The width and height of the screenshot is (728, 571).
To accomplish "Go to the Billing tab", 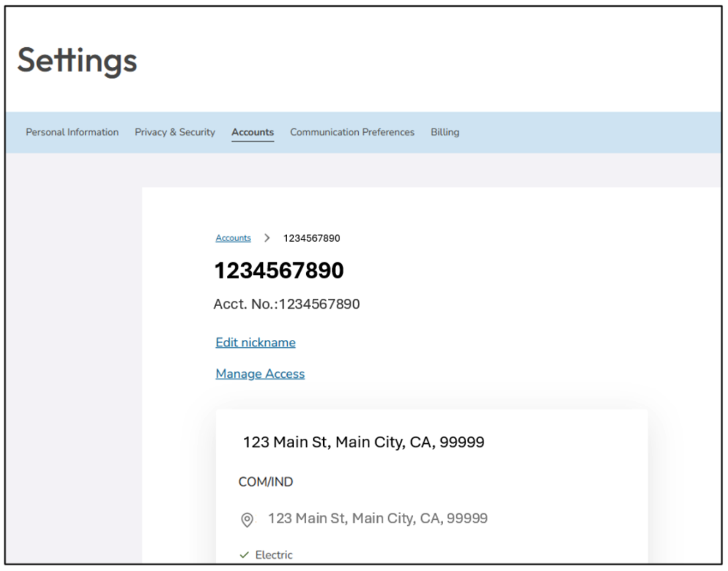I will click(445, 132).
